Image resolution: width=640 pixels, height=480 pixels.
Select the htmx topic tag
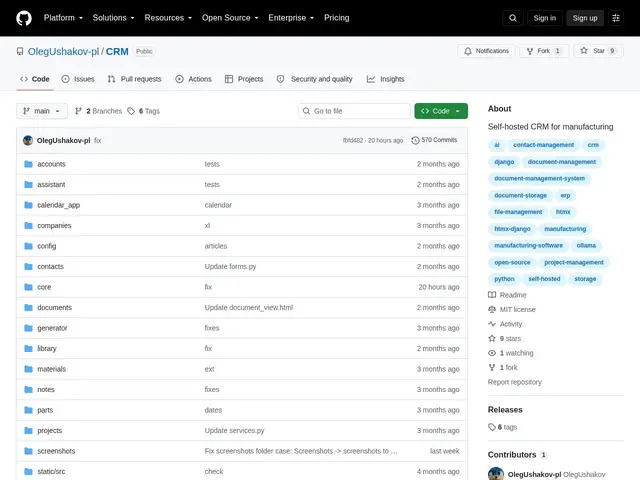[563, 212]
